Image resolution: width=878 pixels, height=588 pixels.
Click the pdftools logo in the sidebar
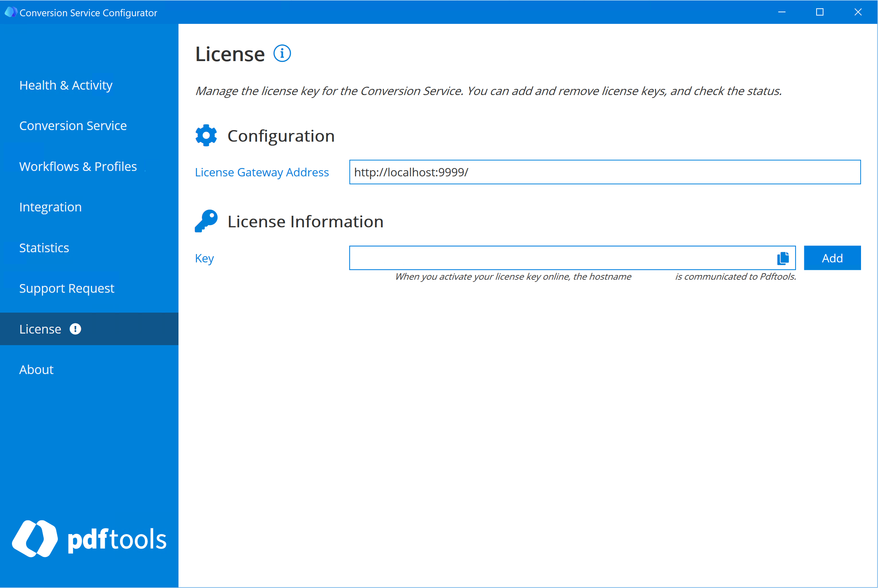coord(89,539)
